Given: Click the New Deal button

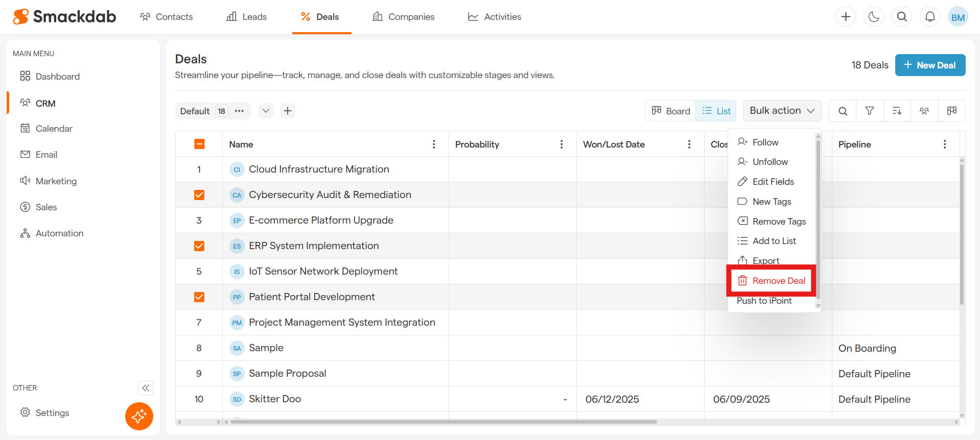Looking at the screenshot, I should [x=930, y=65].
